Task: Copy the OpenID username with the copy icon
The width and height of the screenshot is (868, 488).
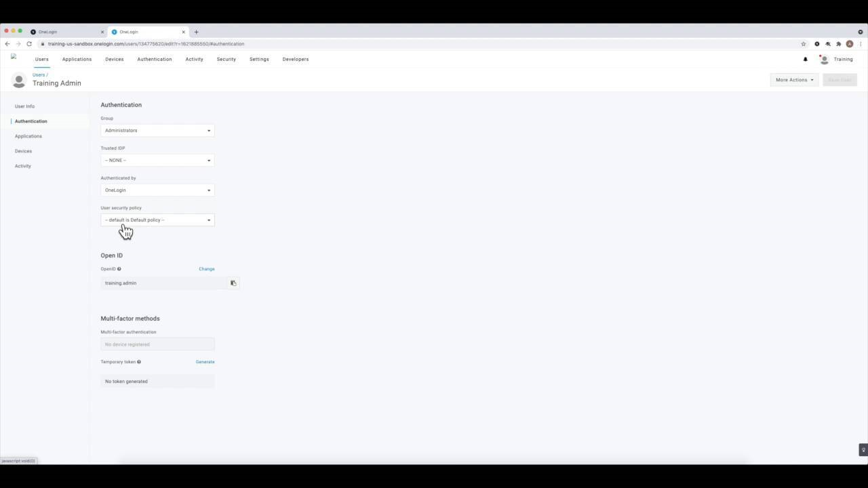Action: 233,283
